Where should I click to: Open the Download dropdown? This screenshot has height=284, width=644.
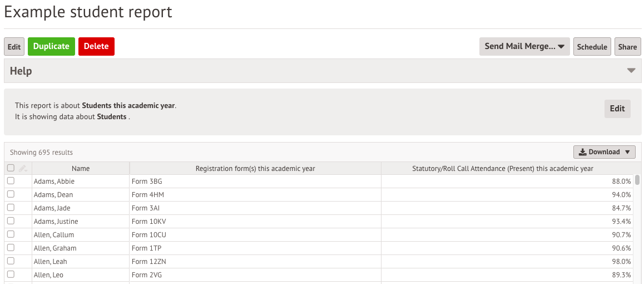[604, 152]
